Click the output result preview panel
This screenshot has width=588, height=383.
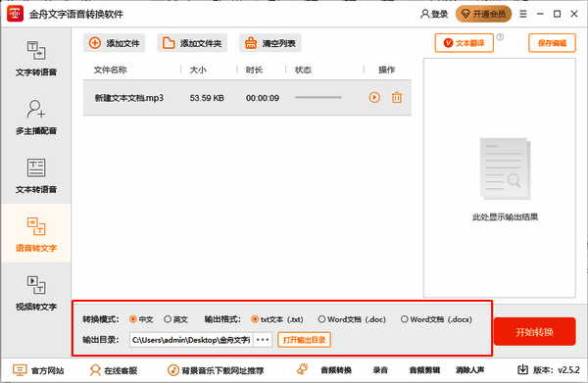tap(500, 177)
